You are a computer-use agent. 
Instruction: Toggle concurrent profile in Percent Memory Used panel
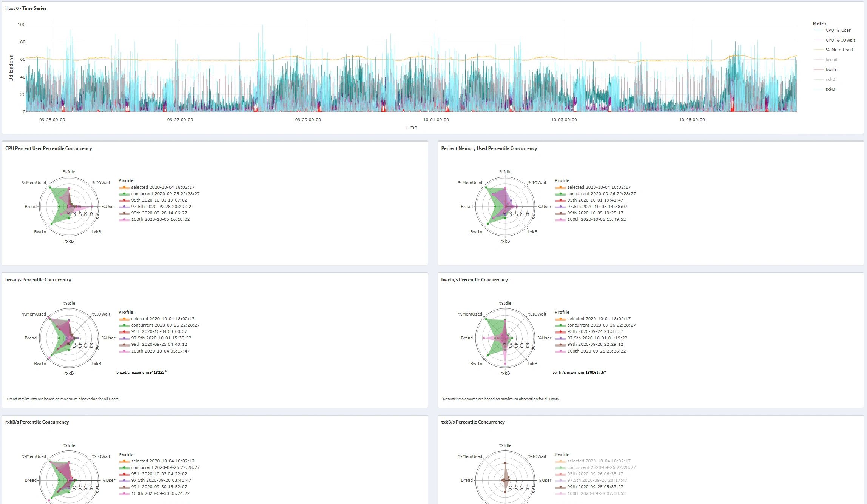coord(595,194)
